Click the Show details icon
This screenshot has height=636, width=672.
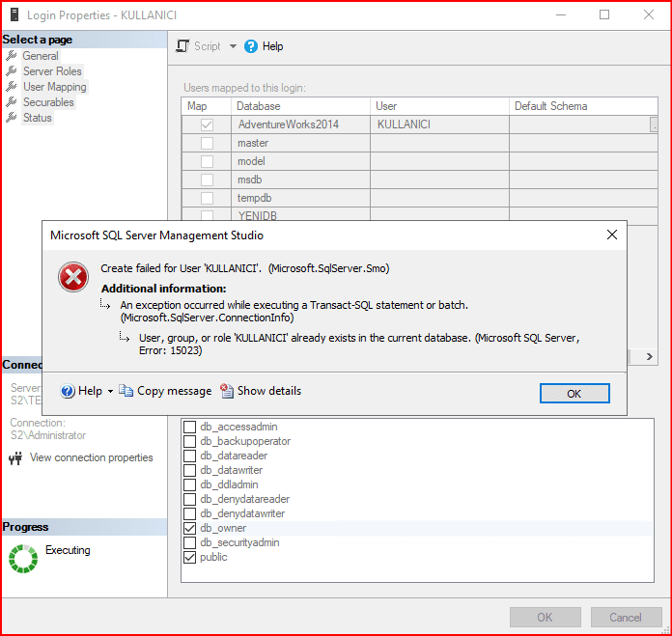[x=227, y=391]
